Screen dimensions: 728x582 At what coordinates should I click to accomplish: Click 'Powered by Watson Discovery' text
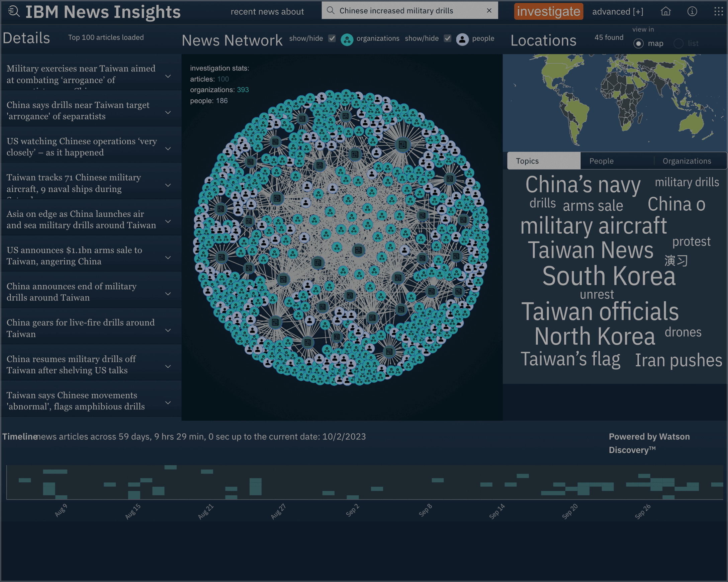(x=649, y=443)
